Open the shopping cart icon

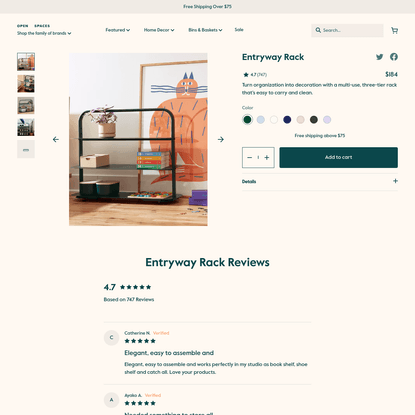[x=394, y=30]
